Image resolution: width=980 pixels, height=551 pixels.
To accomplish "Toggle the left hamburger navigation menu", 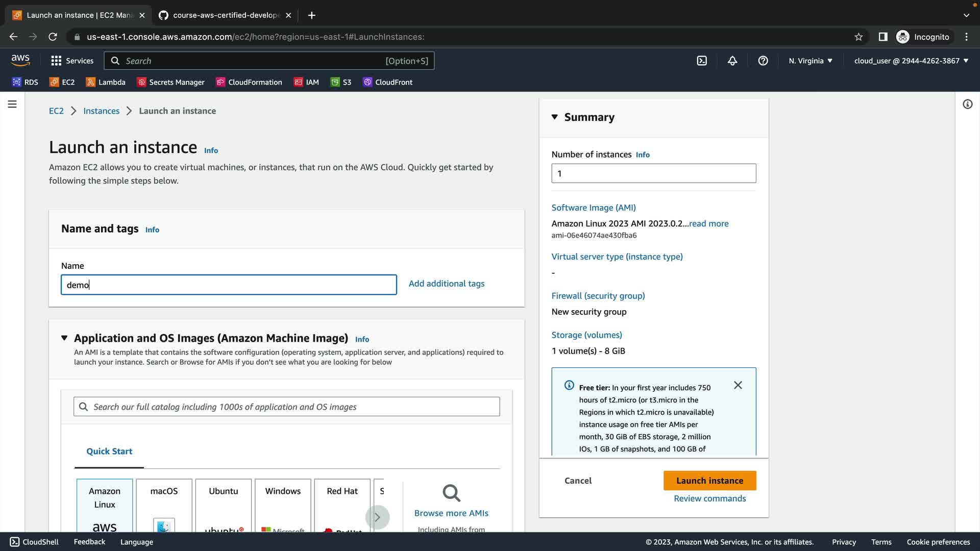I will pos(12,104).
